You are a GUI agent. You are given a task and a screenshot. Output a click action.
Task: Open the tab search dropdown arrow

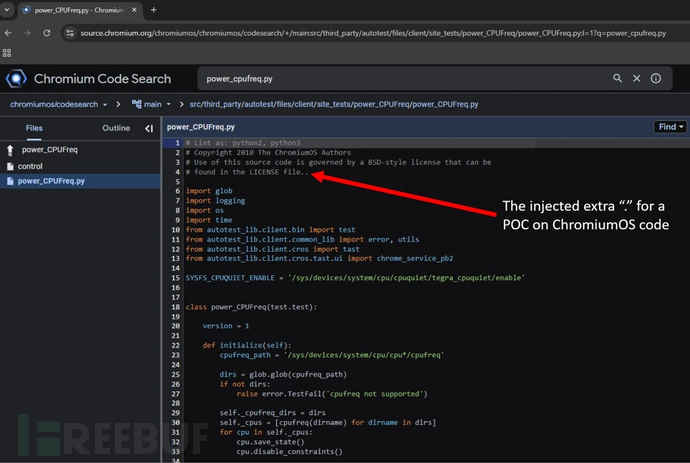[x=7, y=9]
